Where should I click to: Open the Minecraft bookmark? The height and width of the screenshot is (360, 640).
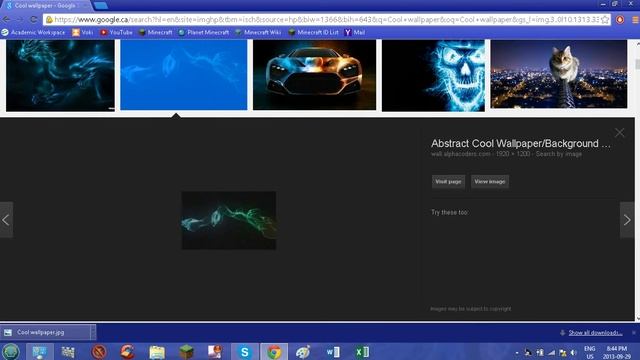click(156, 32)
